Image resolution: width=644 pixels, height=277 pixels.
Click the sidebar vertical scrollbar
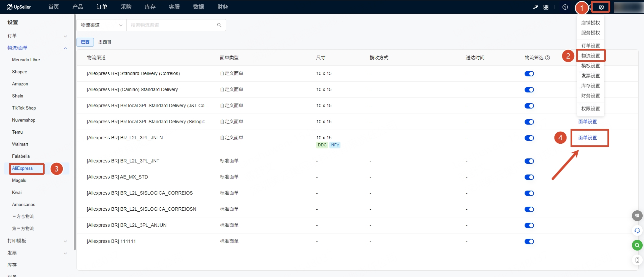coord(75,132)
